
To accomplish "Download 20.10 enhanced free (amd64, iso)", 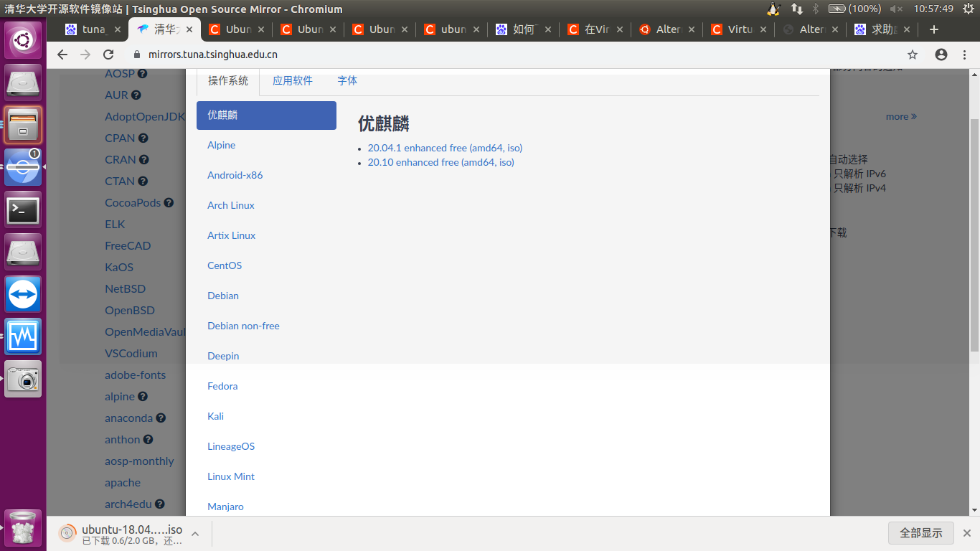I will (440, 162).
